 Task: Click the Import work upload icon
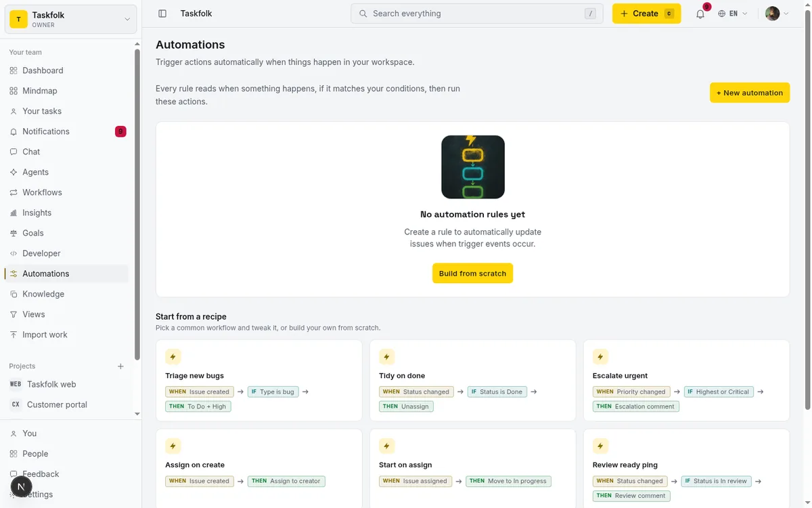(14, 335)
